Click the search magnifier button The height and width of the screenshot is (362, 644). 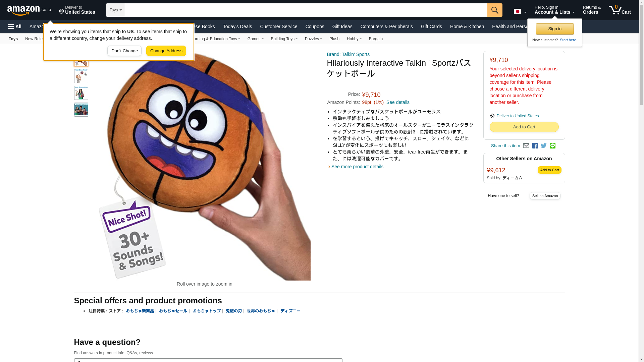point(495,10)
